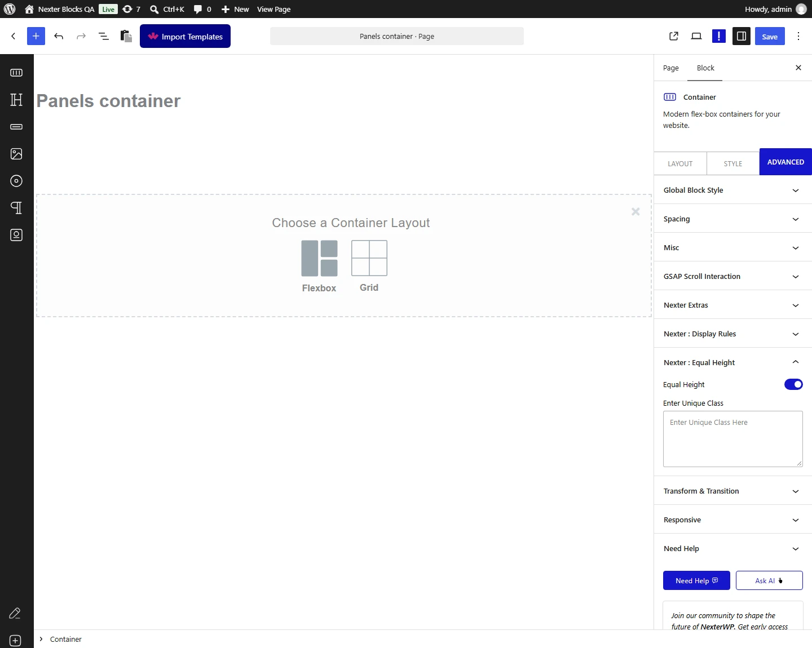
Task: Open the Panels container document title bar
Action: click(397, 36)
